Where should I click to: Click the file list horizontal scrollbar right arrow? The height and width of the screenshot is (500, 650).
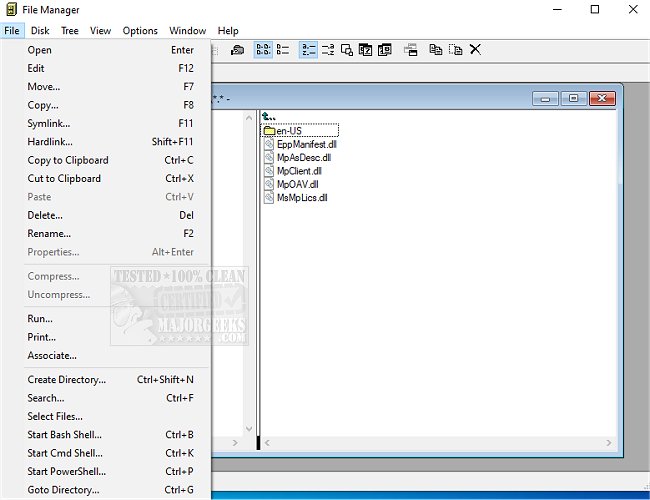click(608, 443)
